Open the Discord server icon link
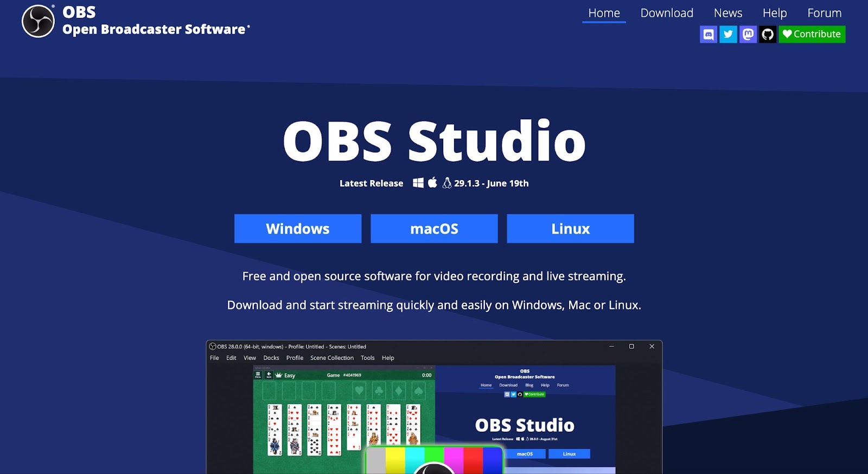The image size is (868, 474). 709,34
